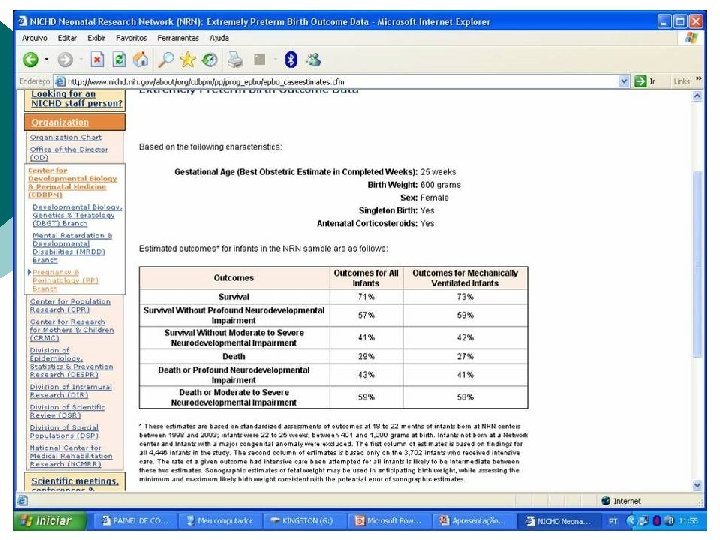Open the Back button history dropdown arrow

46,59
